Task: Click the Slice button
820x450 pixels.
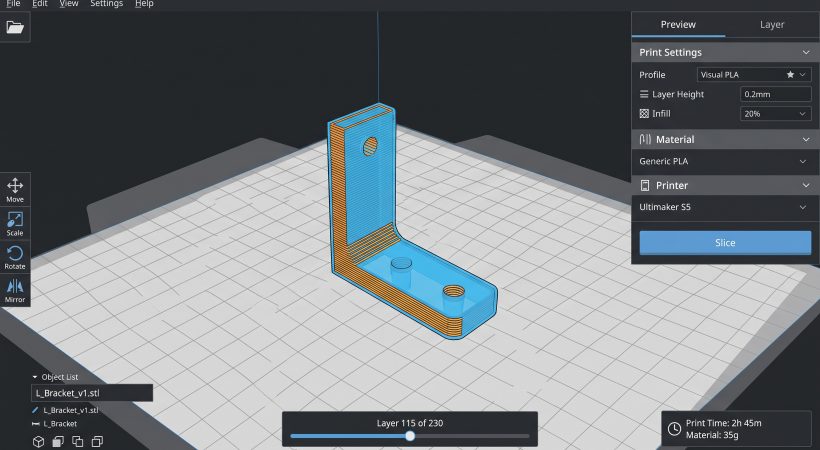Action: pyautogui.click(x=725, y=243)
